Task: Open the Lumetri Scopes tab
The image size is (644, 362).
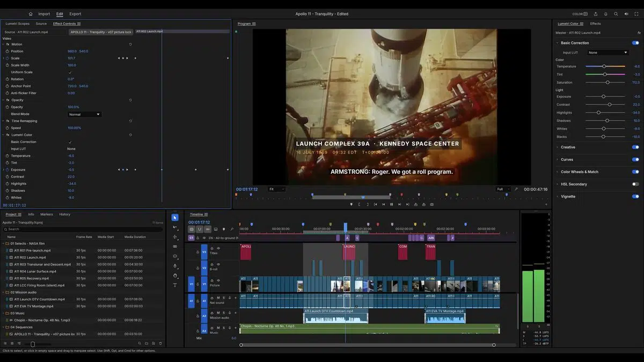Action: point(17,24)
